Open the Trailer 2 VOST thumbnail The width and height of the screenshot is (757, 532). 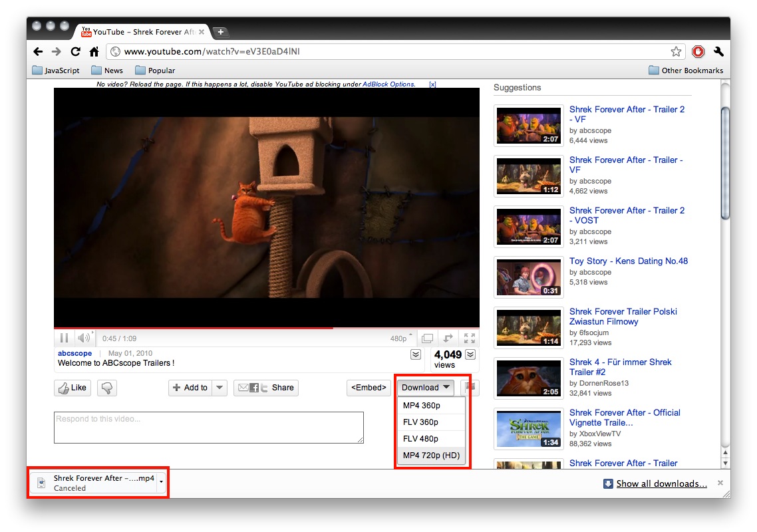coord(529,226)
